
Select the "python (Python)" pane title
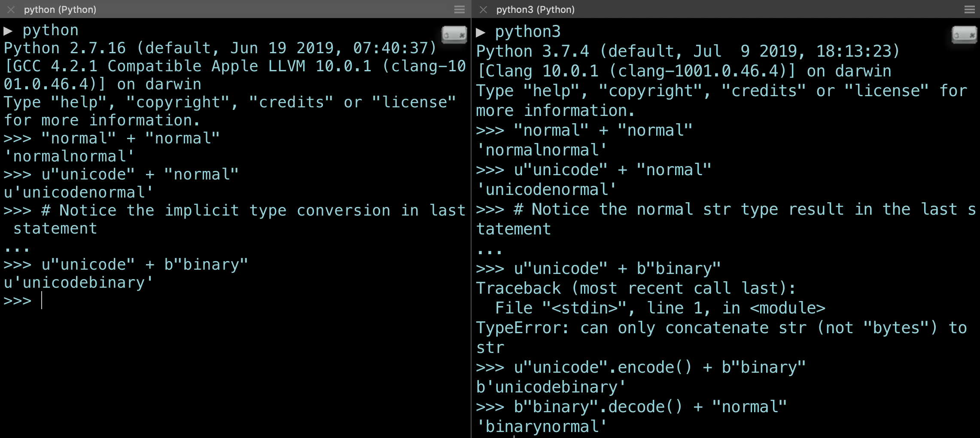tap(60, 9)
